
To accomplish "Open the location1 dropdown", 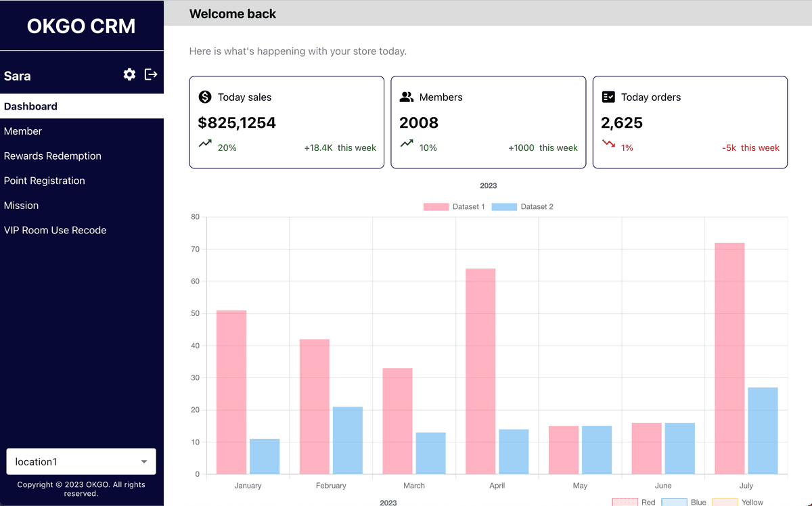I will (x=81, y=461).
